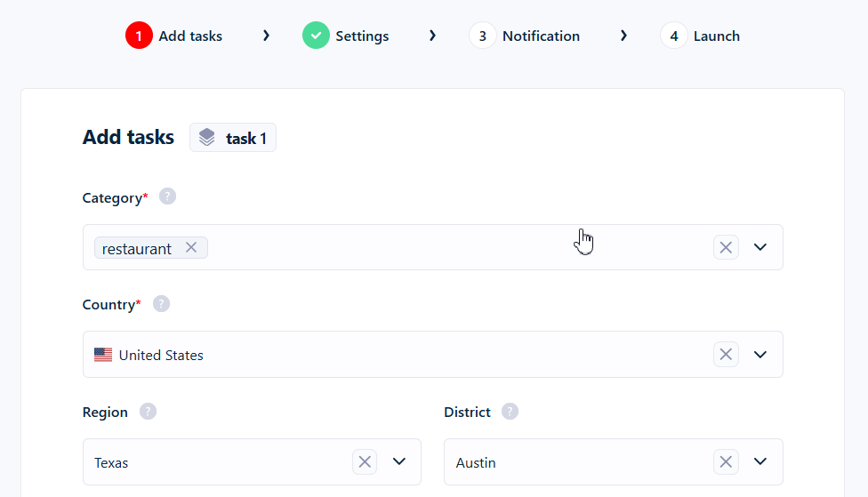Clear the Austin district selection
868x497 pixels.
[x=726, y=461]
